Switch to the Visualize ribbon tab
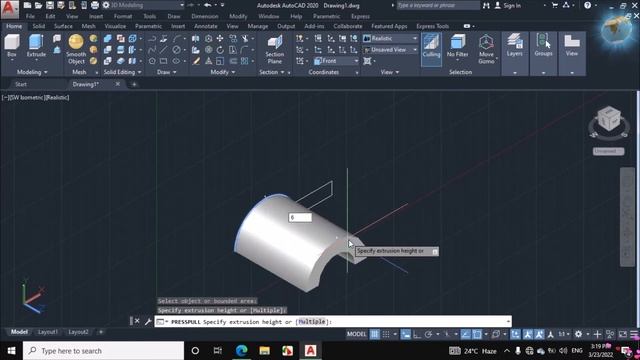Viewport: 640px width, 360px height. 115,26
